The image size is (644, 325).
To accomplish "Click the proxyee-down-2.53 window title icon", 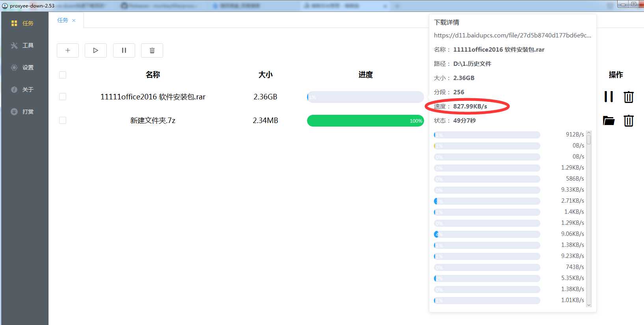I will pos(5,6).
